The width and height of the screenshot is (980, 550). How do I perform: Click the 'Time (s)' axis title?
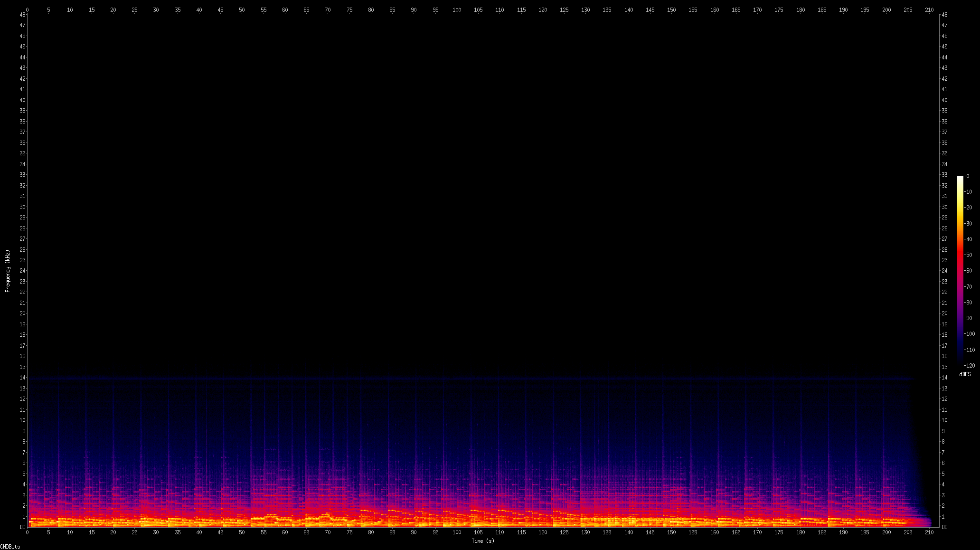[483, 541]
